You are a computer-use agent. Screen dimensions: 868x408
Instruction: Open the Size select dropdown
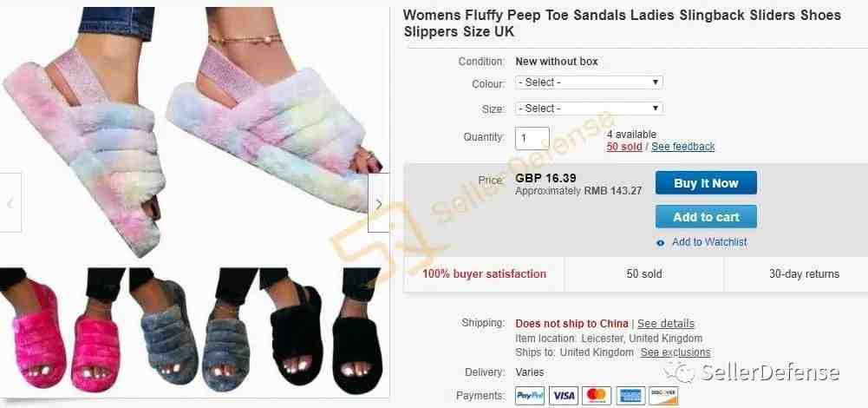[x=589, y=109]
